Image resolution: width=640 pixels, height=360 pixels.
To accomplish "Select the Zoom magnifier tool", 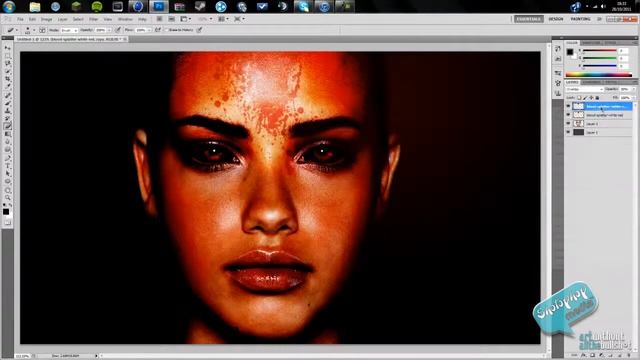I will coord(8,198).
